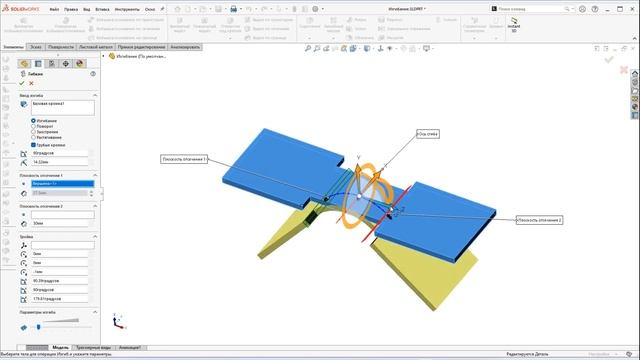Open the ConfigurationManager tab icon
The height and width of the screenshot is (360, 640).
[x=52, y=63]
